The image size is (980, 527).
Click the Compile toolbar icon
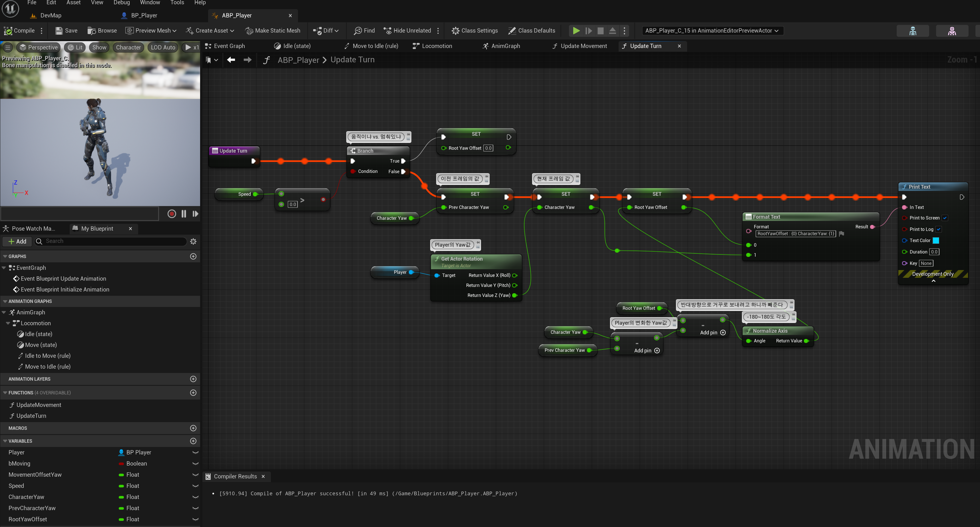(x=8, y=31)
